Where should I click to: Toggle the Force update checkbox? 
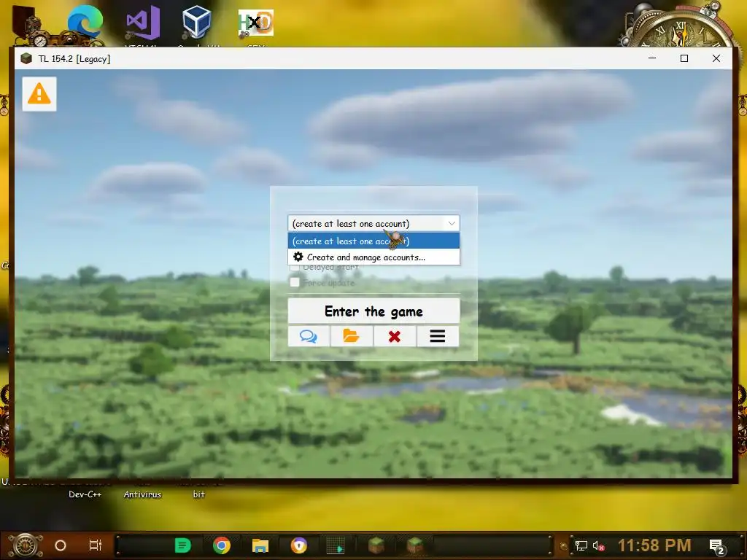[295, 282]
